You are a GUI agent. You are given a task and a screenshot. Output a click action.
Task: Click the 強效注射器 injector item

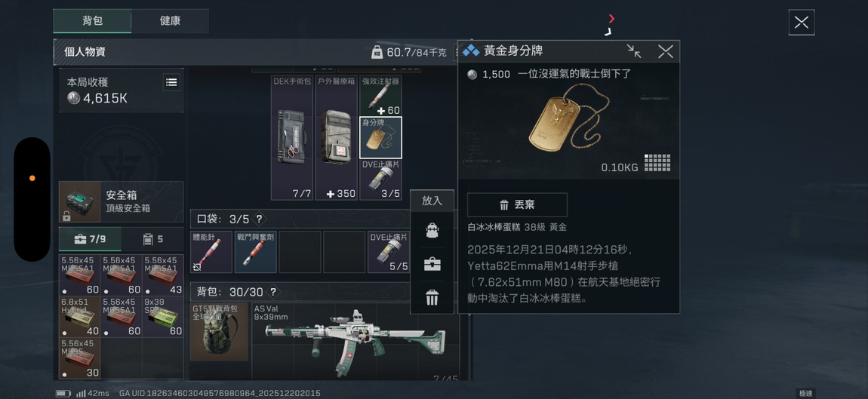tap(381, 95)
